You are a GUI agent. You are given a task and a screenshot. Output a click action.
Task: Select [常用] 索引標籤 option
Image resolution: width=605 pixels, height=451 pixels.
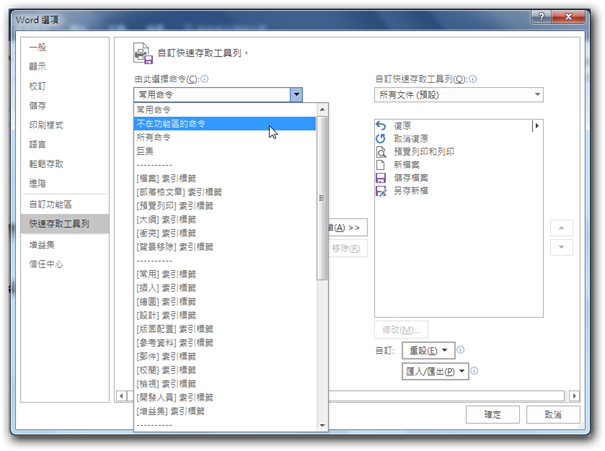225,274
